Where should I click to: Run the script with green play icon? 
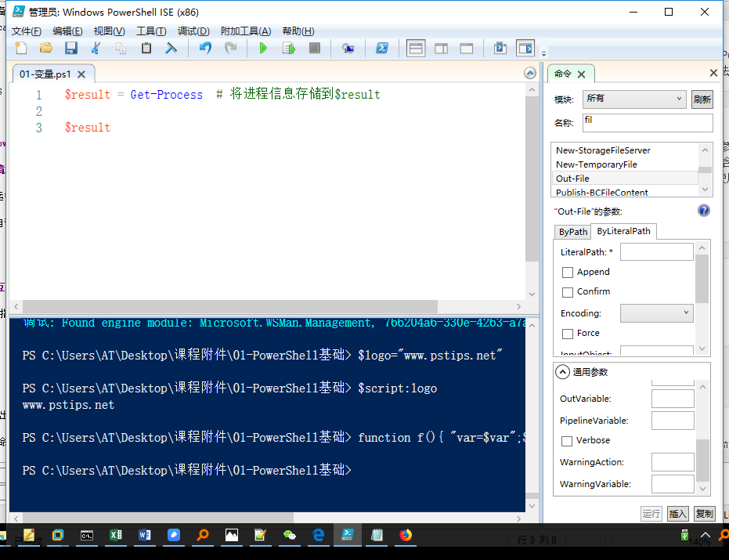coord(263,49)
